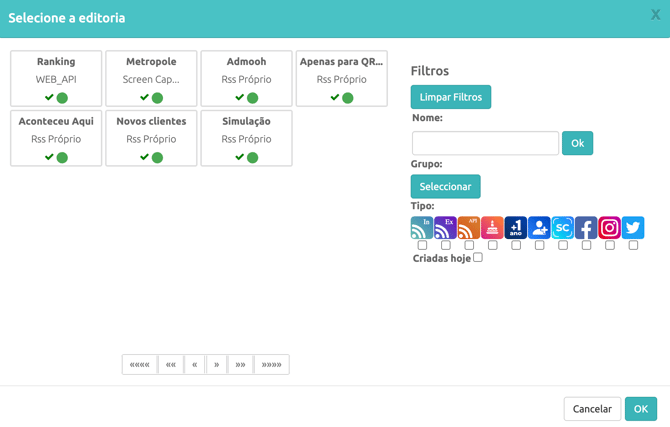Screen dimensions: 670x427
Task: Click the green status dot on Aconteceu Aqui card
Action: coord(62,158)
